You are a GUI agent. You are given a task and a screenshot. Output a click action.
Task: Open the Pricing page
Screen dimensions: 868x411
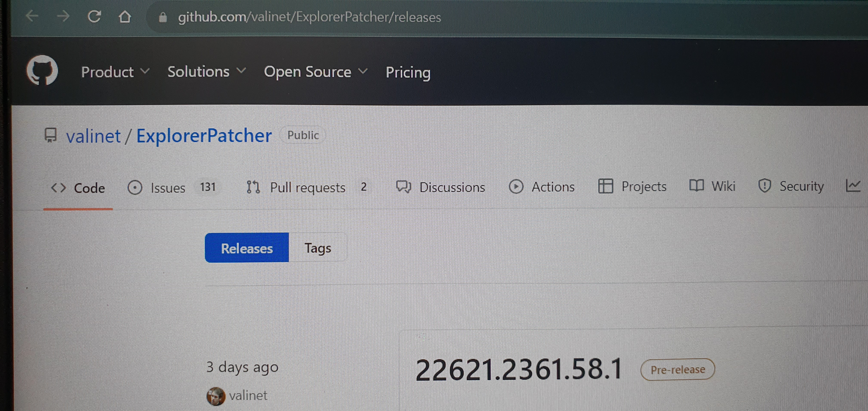[x=408, y=73]
